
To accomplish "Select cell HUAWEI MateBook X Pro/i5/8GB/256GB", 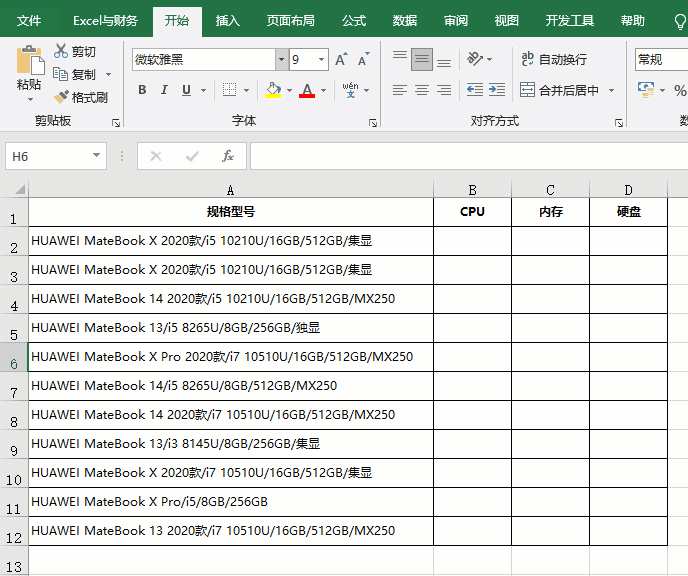I will (231, 502).
